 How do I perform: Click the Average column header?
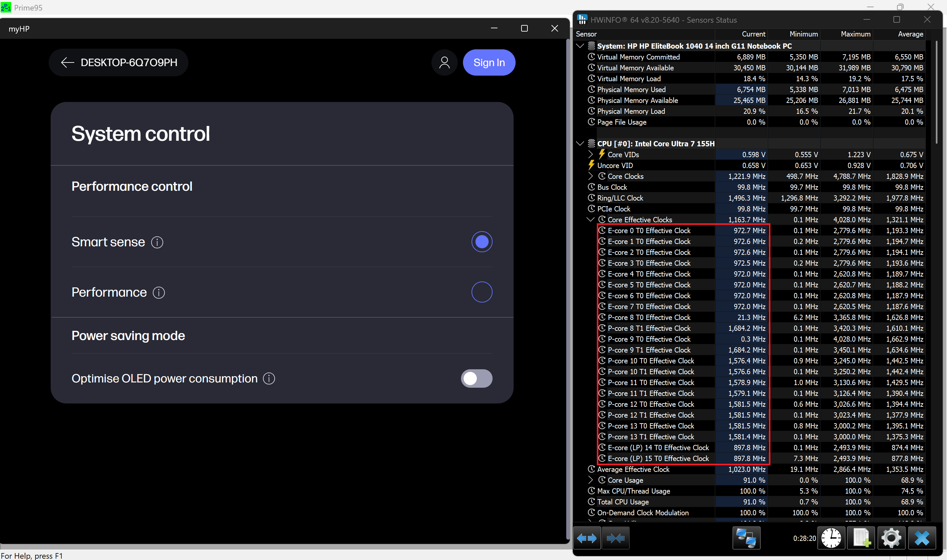coord(899,34)
